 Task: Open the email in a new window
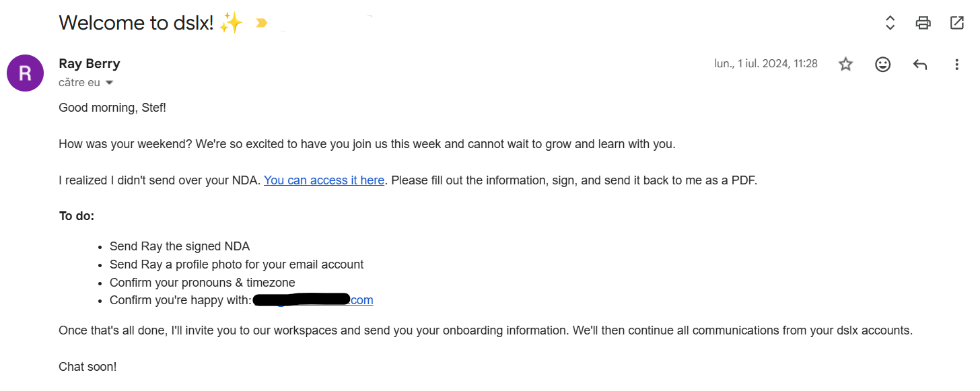click(x=956, y=23)
